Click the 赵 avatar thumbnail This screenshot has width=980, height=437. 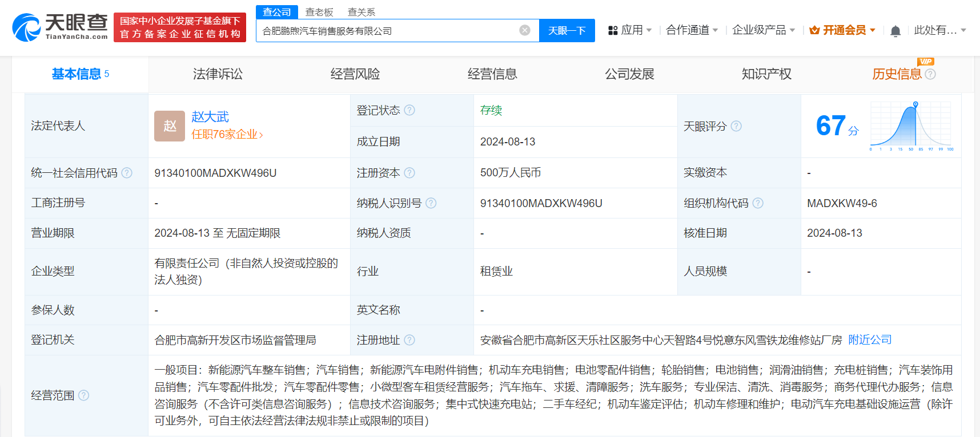[170, 126]
